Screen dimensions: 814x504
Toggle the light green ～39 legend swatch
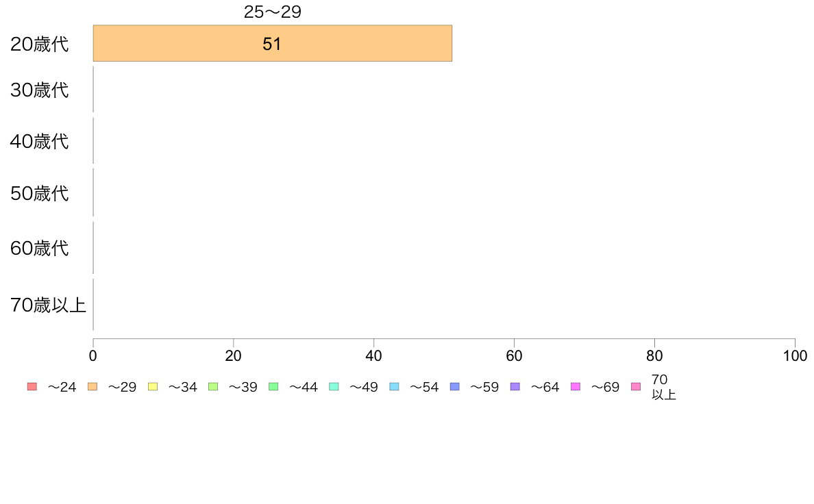[213, 387]
